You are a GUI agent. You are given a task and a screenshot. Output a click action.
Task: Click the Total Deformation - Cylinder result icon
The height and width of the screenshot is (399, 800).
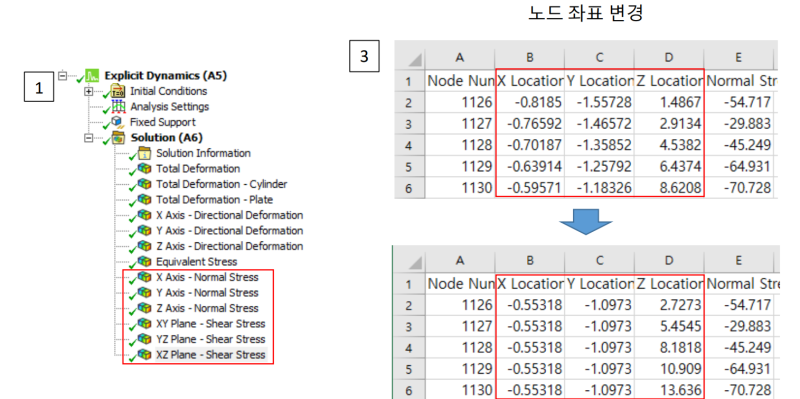coord(144,184)
